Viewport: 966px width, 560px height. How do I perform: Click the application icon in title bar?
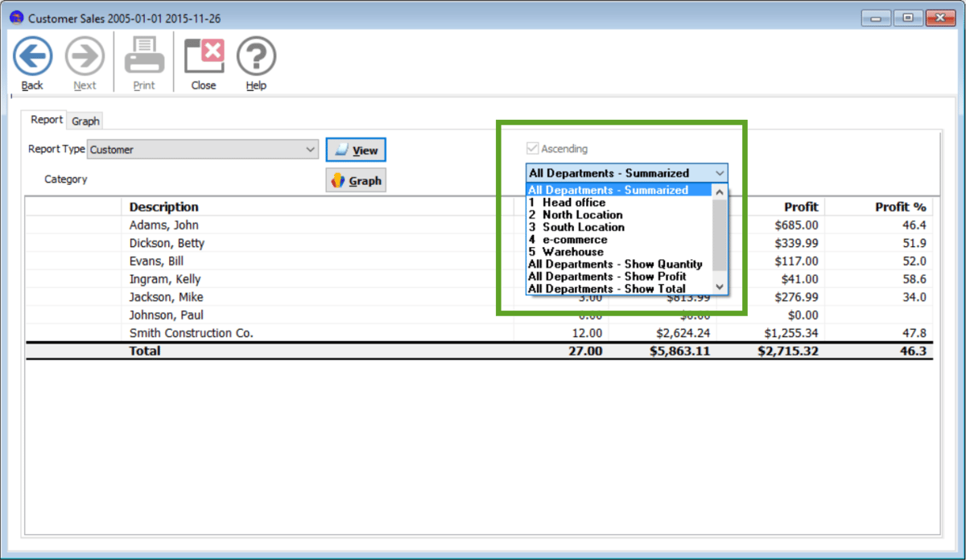point(16,18)
